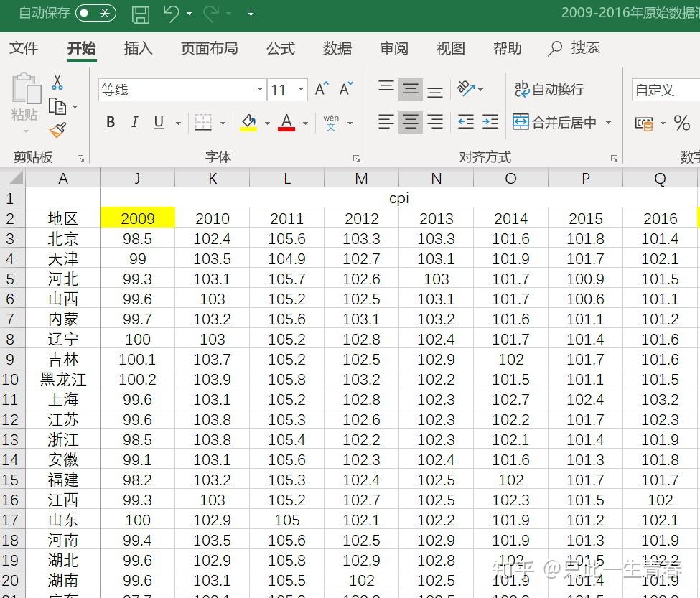Switch to the 插入 ribbon tab
This screenshot has width=700, height=598.
(x=138, y=48)
